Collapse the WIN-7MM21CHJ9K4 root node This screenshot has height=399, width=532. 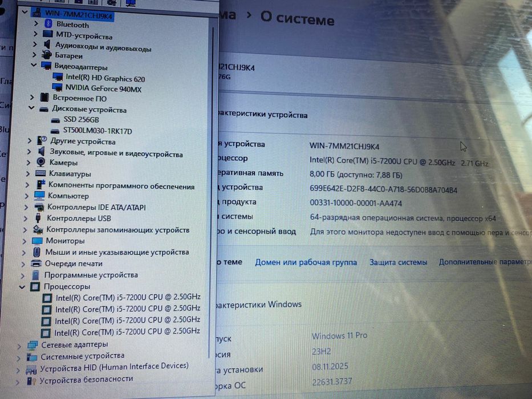(25, 12)
